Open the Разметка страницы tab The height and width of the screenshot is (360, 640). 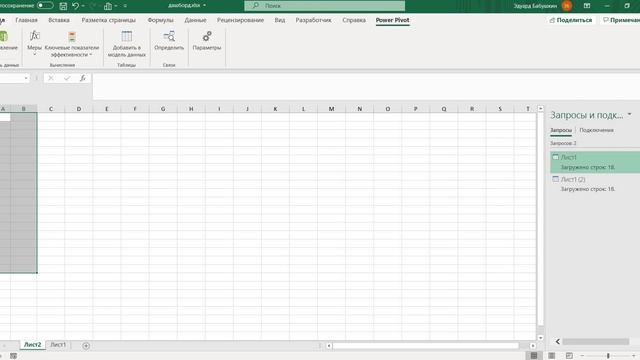tap(109, 20)
